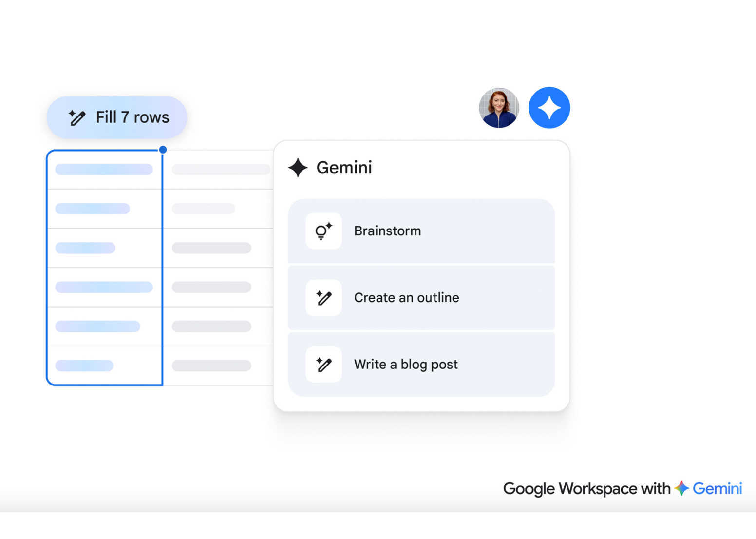Click the magic pencil icon in Fill 7 rows
The height and width of the screenshot is (539, 756).
click(x=77, y=117)
